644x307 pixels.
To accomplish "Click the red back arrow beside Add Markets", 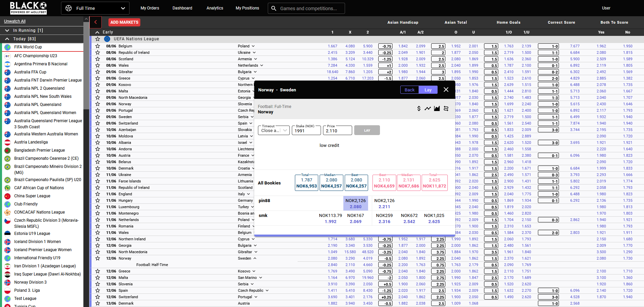I will pyautogui.click(x=96, y=22).
